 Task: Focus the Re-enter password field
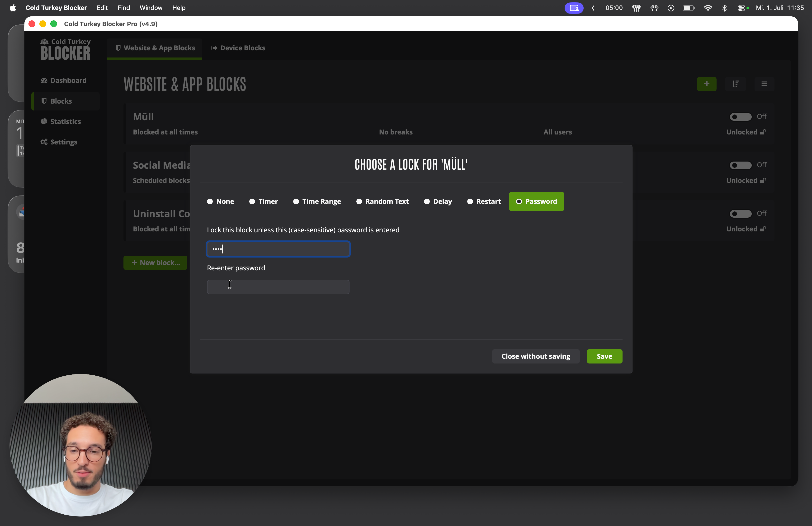pos(278,287)
